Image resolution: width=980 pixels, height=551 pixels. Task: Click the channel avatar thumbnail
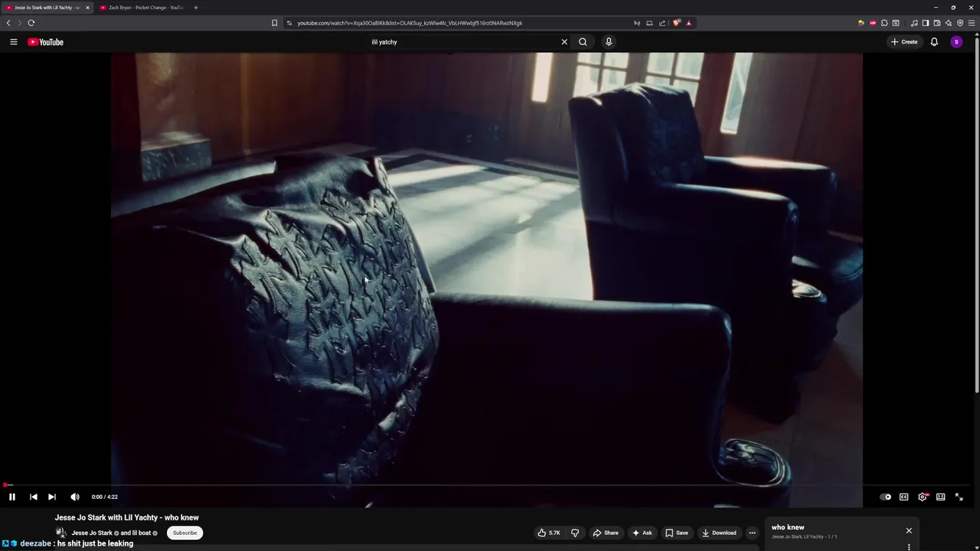tap(60, 533)
